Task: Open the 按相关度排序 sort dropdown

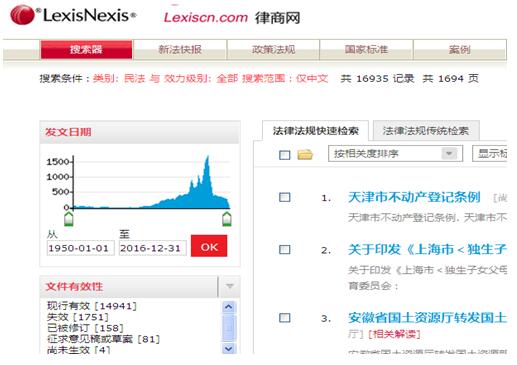Action: [x=395, y=154]
